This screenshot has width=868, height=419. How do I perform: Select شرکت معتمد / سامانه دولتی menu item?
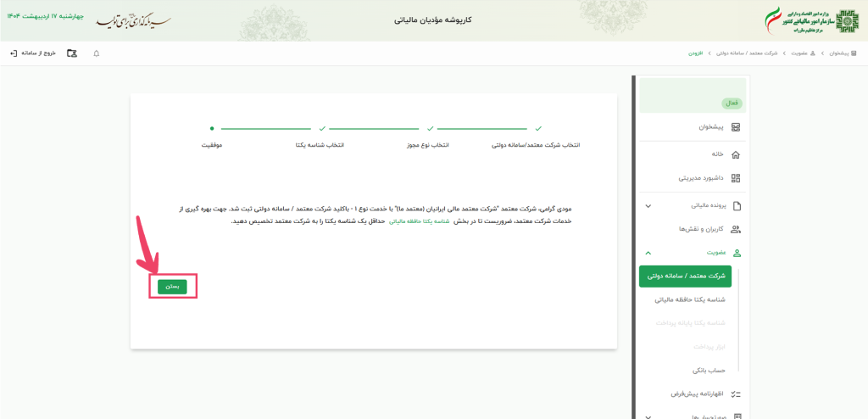pyautogui.click(x=685, y=277)
